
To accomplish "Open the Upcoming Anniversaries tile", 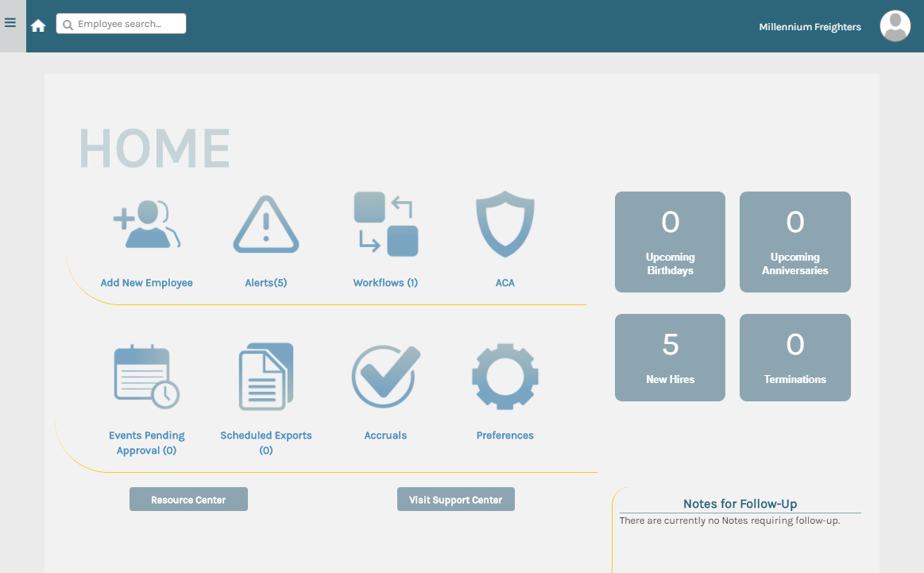I will (794, 242).
